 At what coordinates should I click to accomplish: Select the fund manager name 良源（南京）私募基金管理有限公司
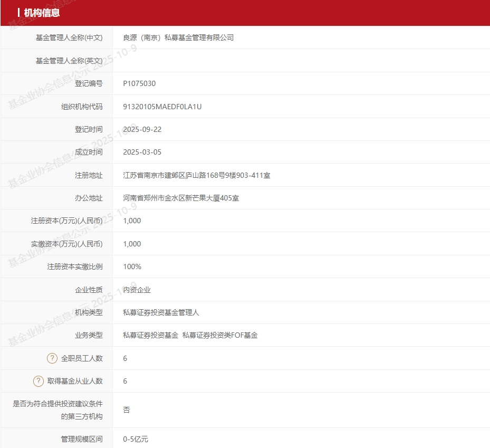178,37
